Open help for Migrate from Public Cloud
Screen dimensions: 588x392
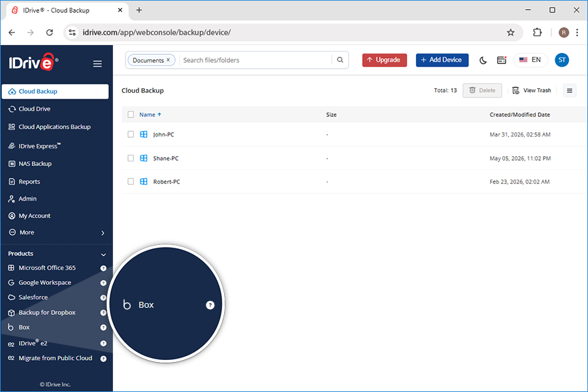click(103, 359)
